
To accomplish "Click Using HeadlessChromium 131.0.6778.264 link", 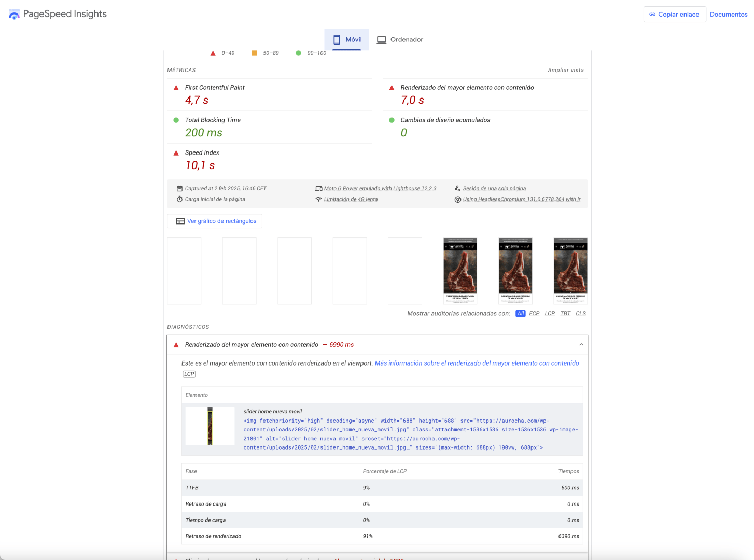I will pyautogui.click(x=522, y=199).
